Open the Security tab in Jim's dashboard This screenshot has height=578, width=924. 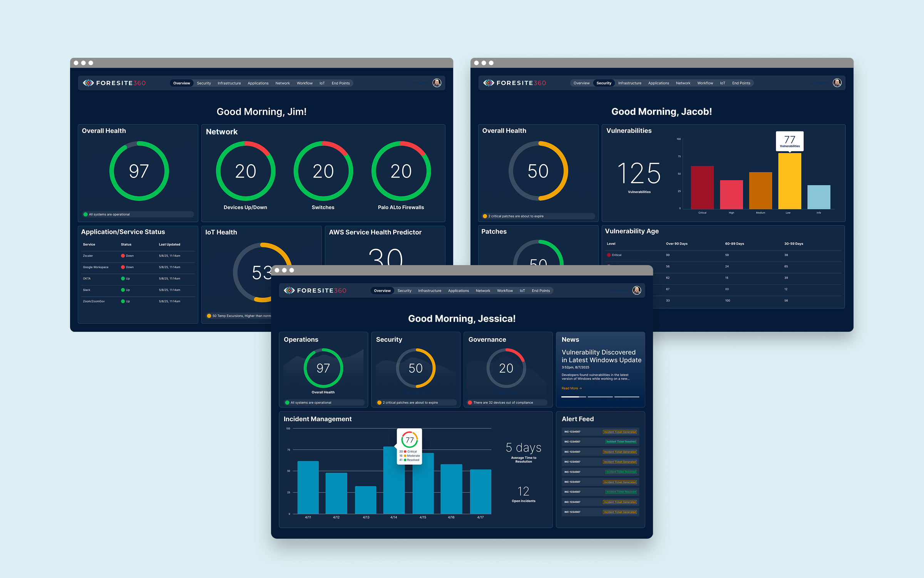pos(204,83)
